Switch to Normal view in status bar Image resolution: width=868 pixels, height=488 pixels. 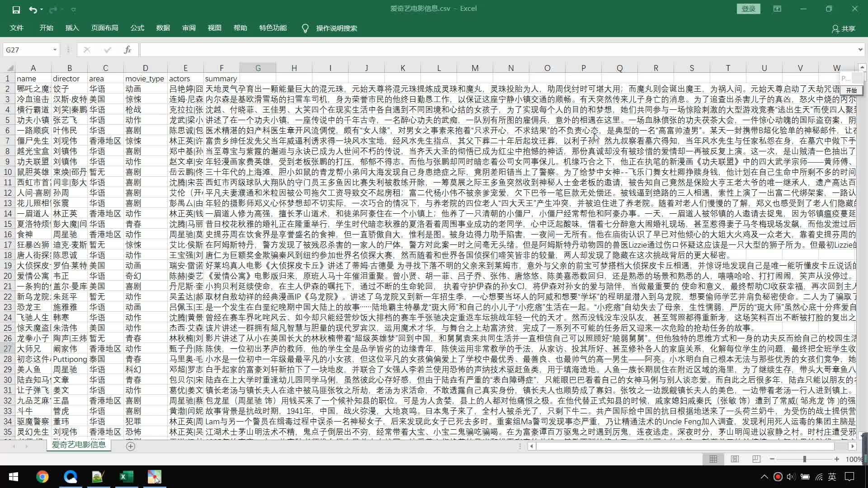tap(713, 459)
